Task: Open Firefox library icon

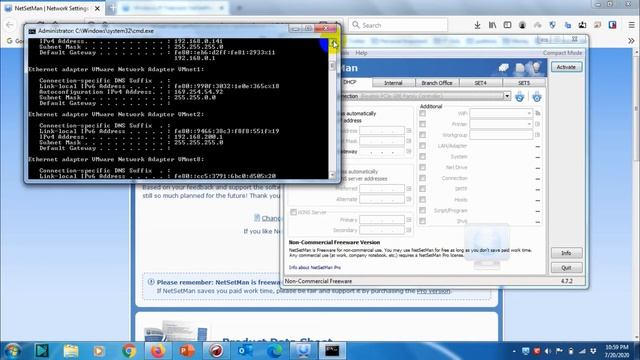Action: [492, 25]
